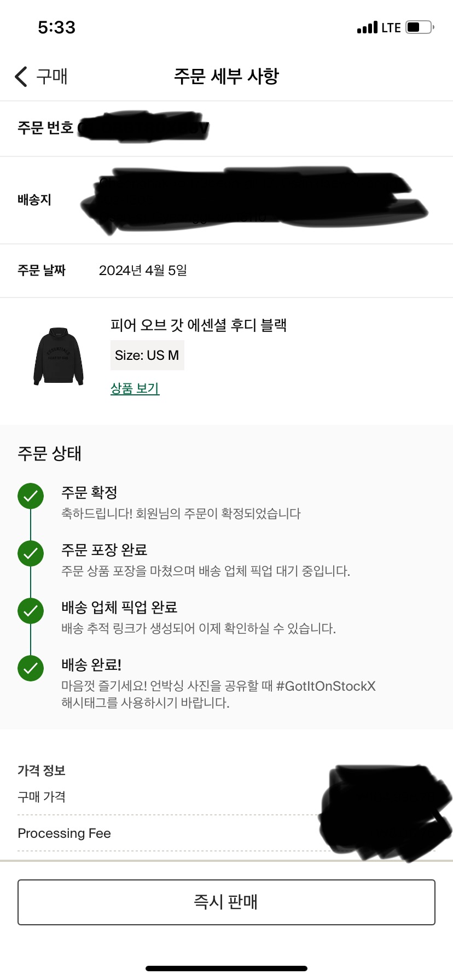
Task: Open the 상품 보기 link
Action: 135,388
